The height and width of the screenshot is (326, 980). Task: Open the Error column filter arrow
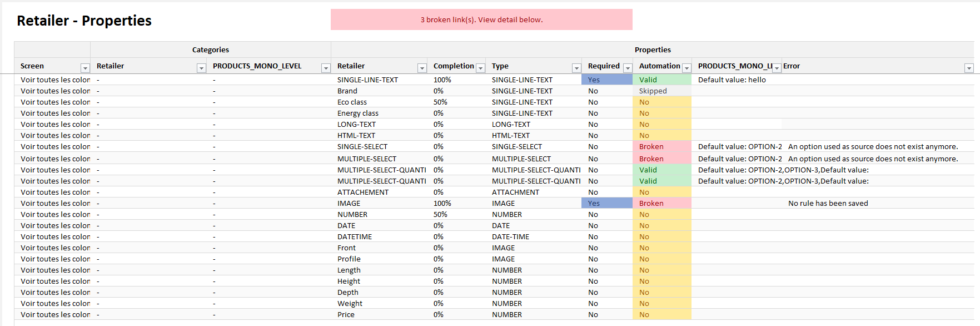pos(969,68)
